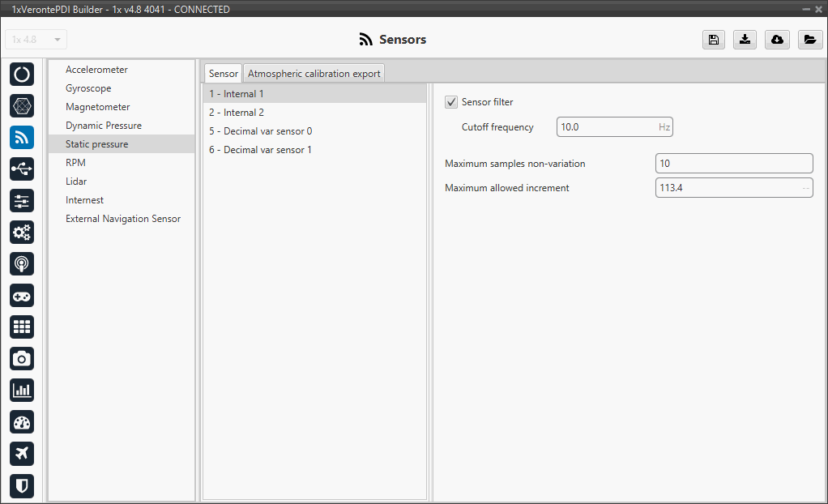
Task: Click the floppy disk save icon
Action: tap(713, 40)
